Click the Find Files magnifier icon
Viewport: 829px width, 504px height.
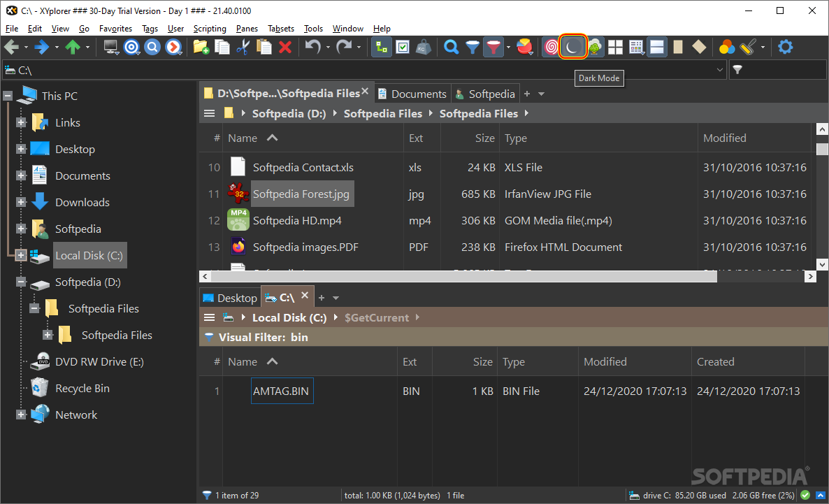click(451, 47)
